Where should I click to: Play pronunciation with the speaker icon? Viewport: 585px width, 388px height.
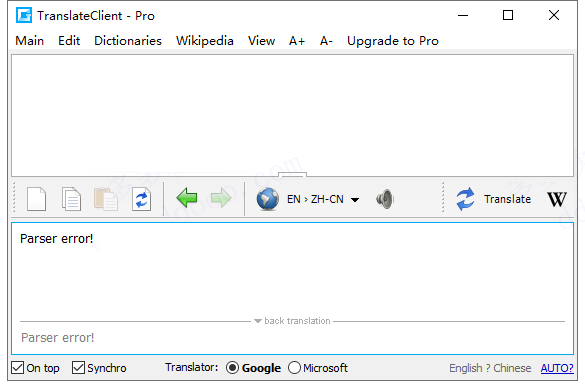[385, 199]
